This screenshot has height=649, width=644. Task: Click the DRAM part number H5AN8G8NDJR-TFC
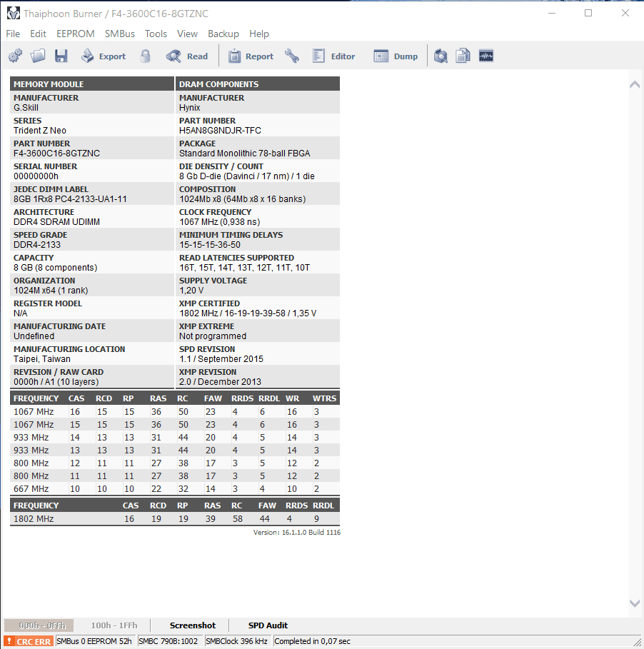coord(220,131)
